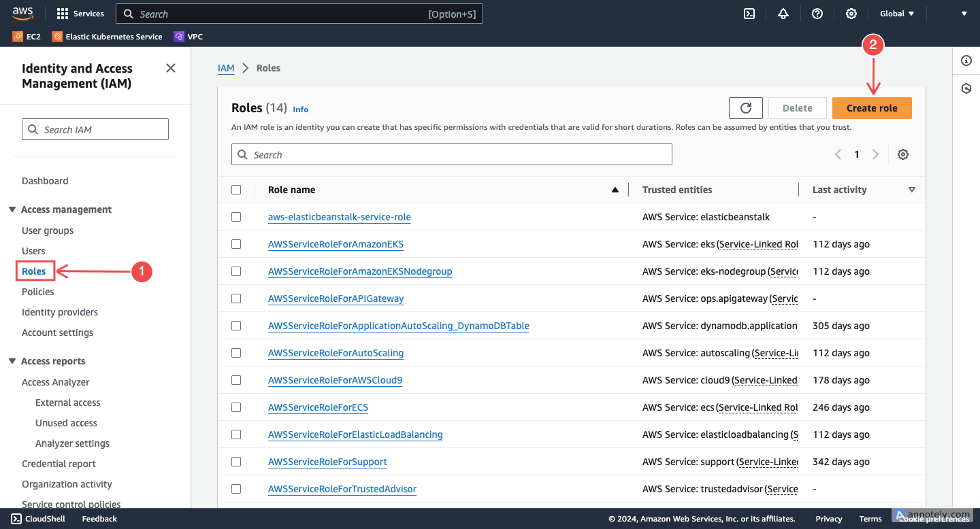Image resolution: width=980 pixels, height=529 pixels.
Task: Click the refresh roles list button
Action: (x=745, y=108)
